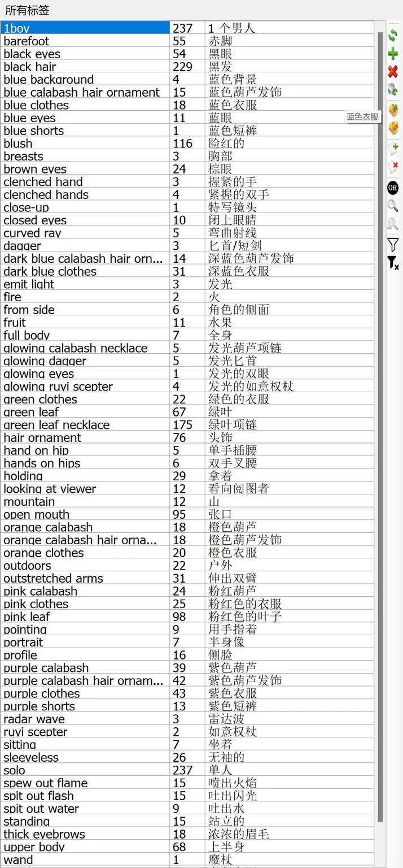Select the 'from side' tag
The height and width of the screenshot is (868, 403).
[x=29, y=310]
